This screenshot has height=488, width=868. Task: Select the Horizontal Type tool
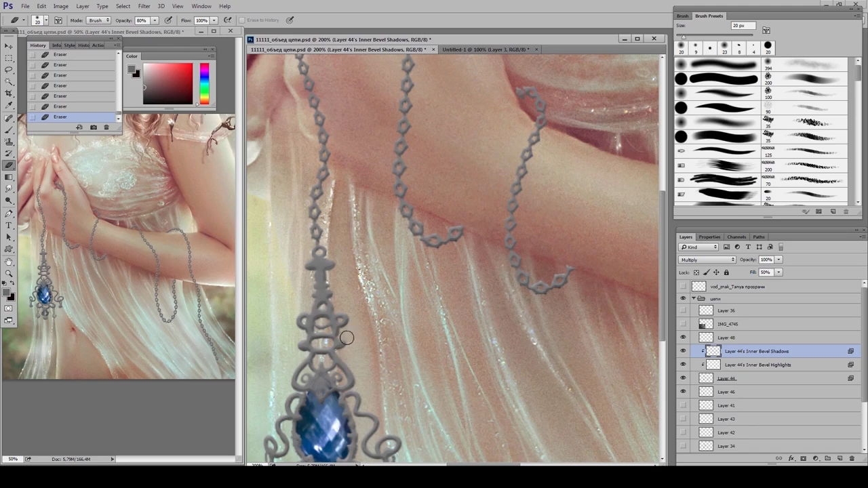9,225
